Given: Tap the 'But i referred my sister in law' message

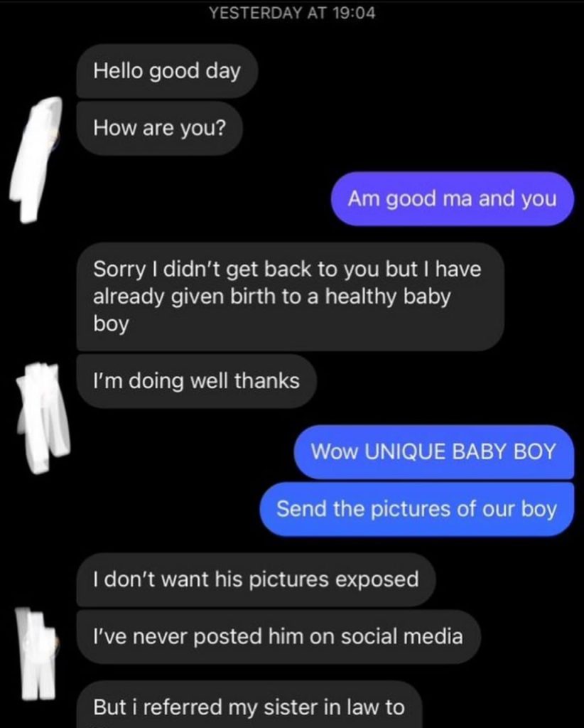Looking at the screenshot, I should coord(249,705).
